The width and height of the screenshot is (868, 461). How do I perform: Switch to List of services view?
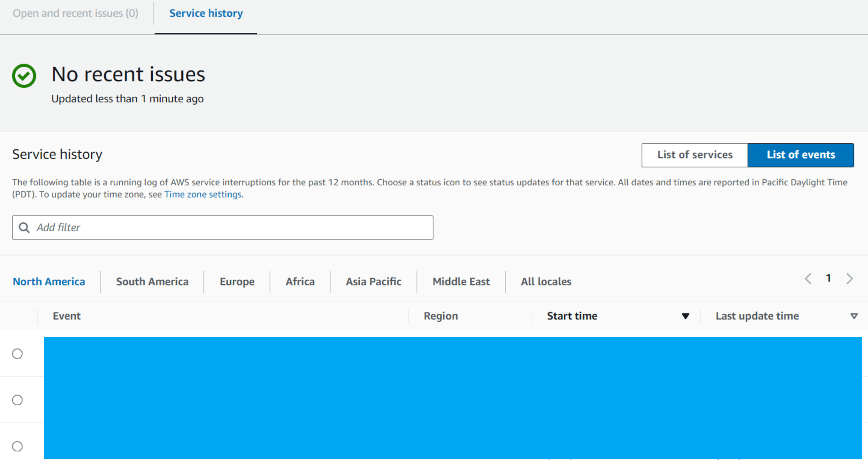point(695,155)
